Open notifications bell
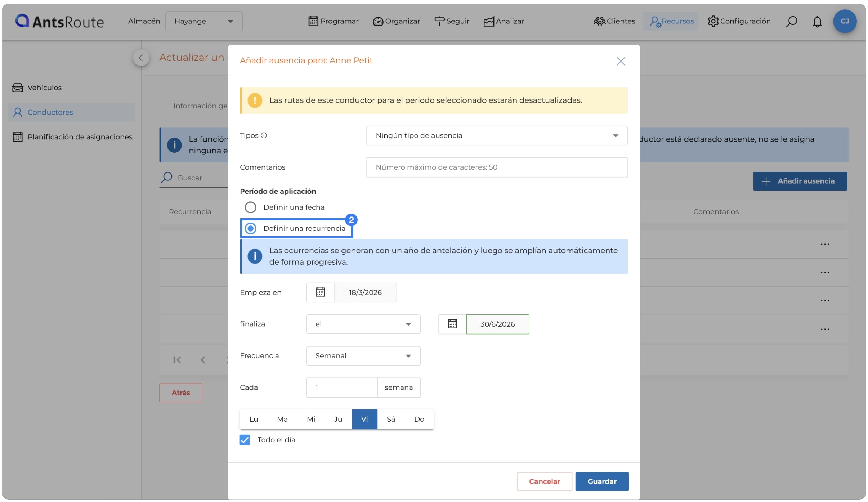 [x=817, y=21]
